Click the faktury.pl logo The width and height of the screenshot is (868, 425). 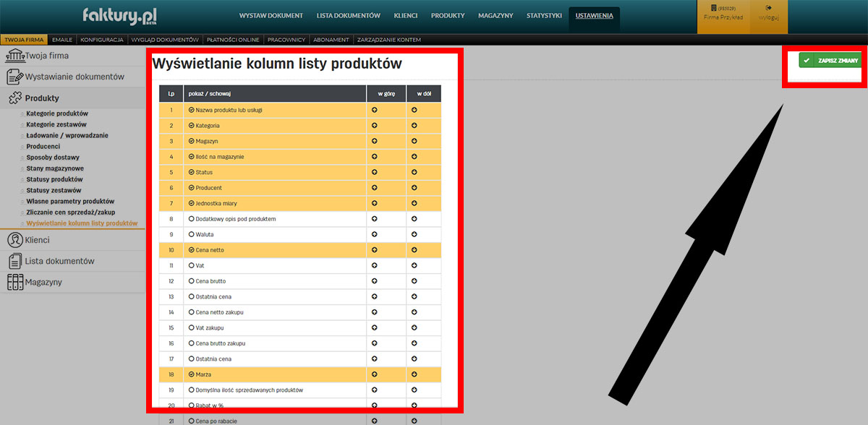pos(119,15)
